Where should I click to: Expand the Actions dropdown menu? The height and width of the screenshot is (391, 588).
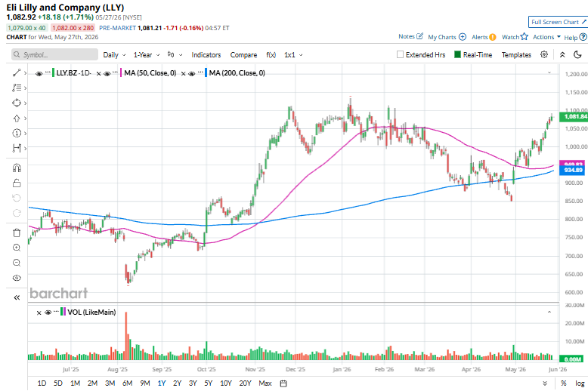[x=546, y=37]
